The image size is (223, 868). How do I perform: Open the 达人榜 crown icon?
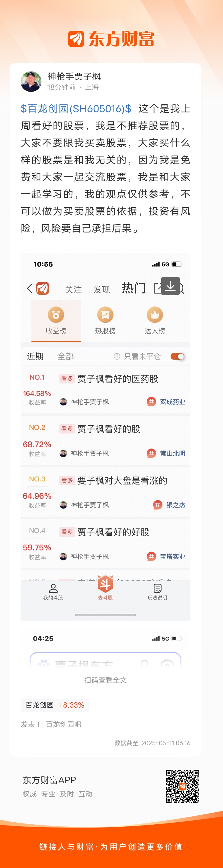click(x=155, y=315)
